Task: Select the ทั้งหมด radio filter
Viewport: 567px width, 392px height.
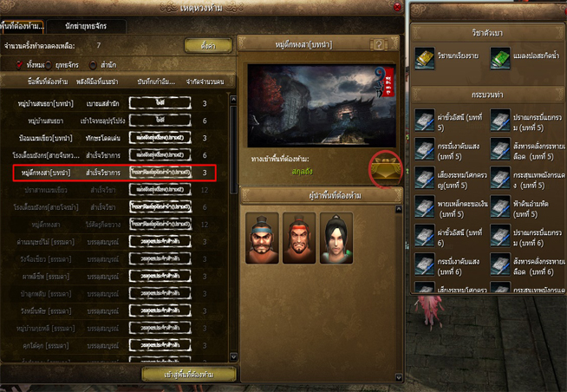Action: tap(20, 65)
